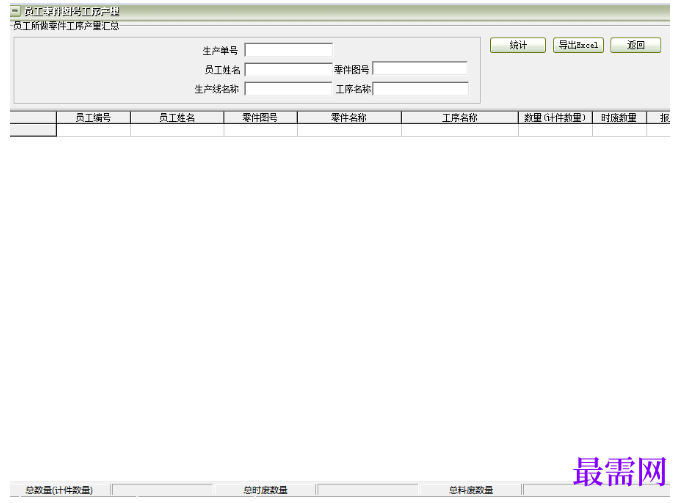
Task: Click the empty cell under 零件名称
Action: [349, 130]
